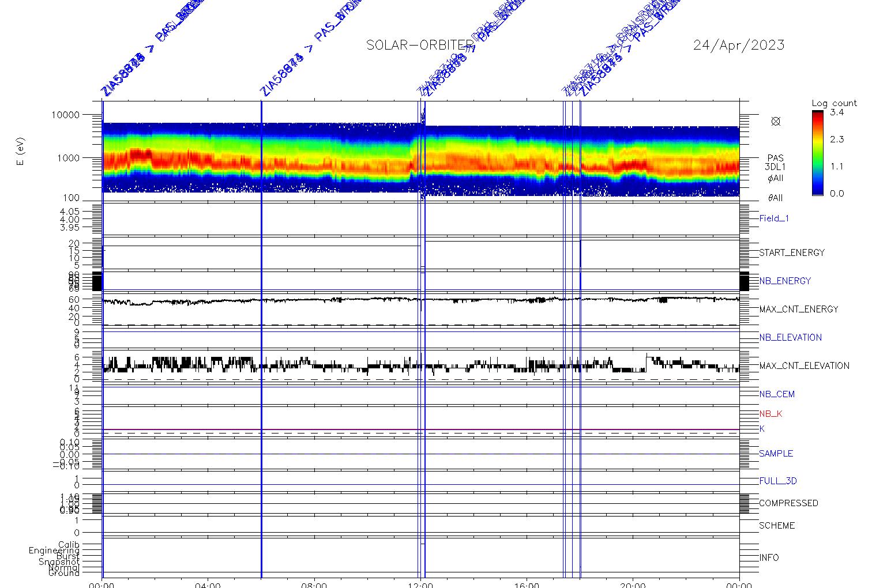
Task: Click the Log count color bar
Action: (817, 153)
